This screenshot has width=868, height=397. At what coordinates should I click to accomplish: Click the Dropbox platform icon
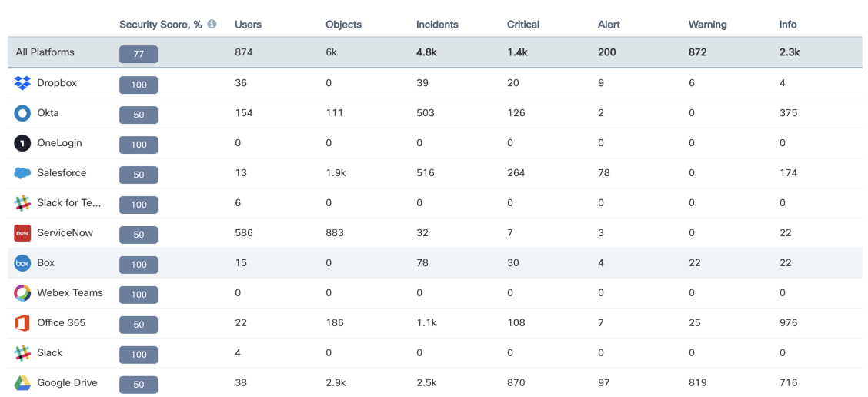point(22,83)
